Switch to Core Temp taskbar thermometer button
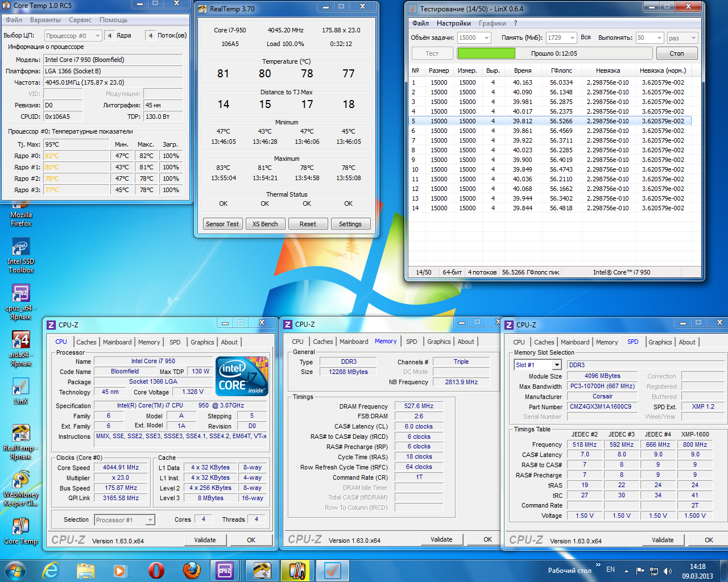The image size is (728, 582). pos(296,570)
